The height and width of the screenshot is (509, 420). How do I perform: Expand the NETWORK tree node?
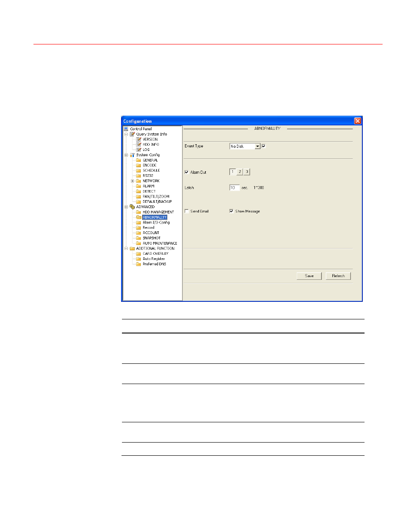point(133,181)
